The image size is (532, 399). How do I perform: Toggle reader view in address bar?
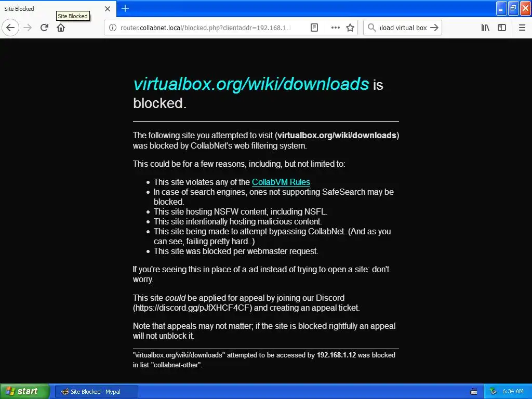click(314, 28)
